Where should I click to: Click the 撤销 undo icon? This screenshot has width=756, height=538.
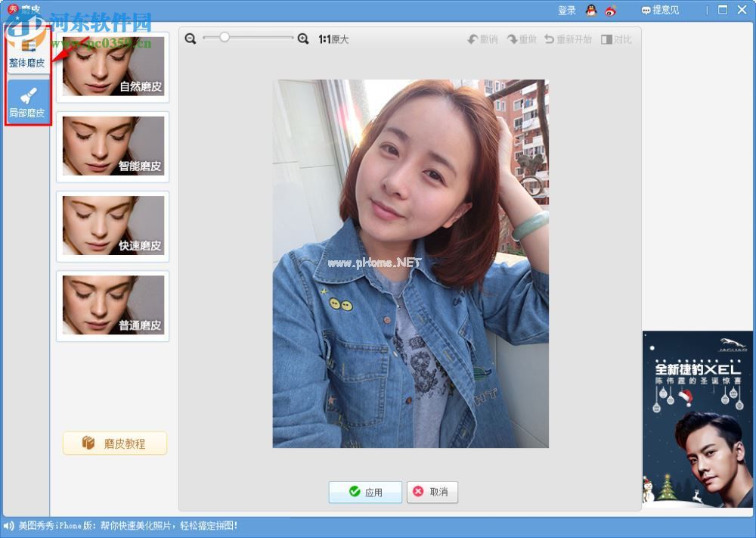(473, 39)
